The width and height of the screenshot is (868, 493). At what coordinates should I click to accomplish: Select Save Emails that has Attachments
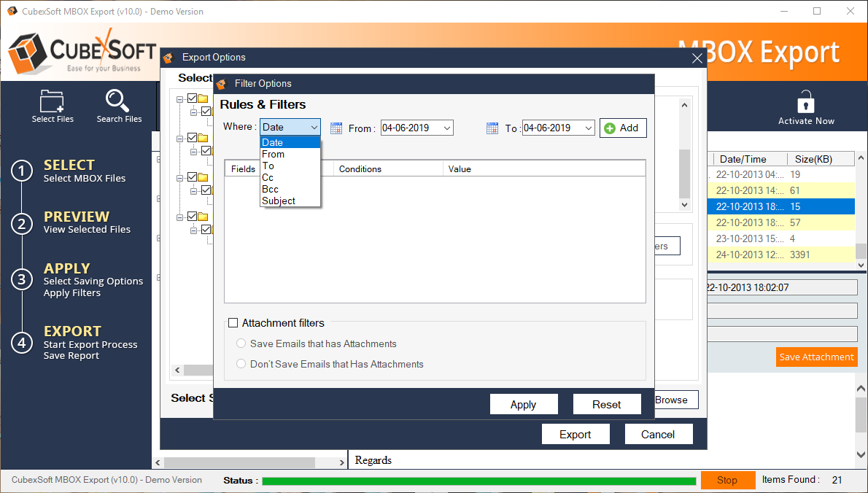pos(241,343)
